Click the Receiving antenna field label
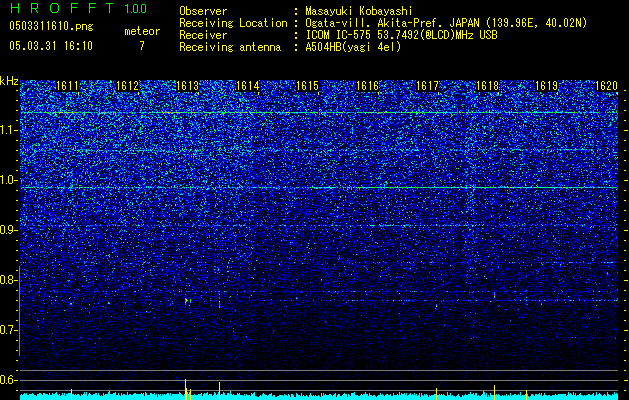 230,47
